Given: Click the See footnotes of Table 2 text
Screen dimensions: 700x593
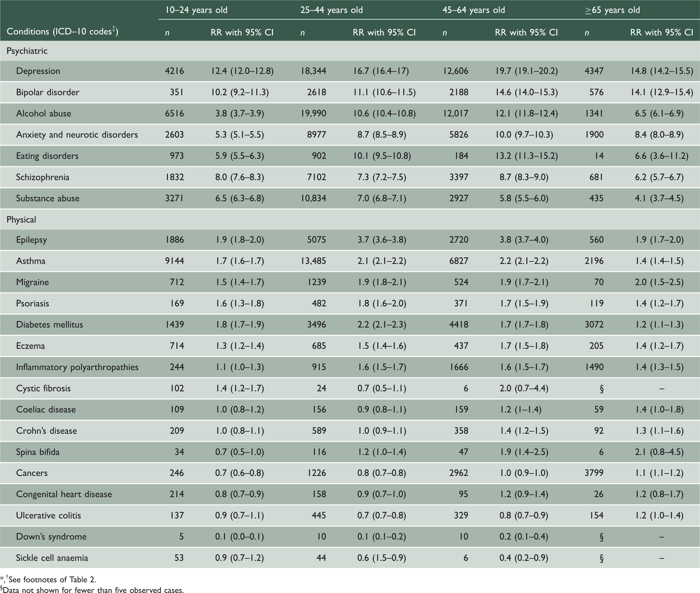Looking at the screenshot, I should coord(52,579).
